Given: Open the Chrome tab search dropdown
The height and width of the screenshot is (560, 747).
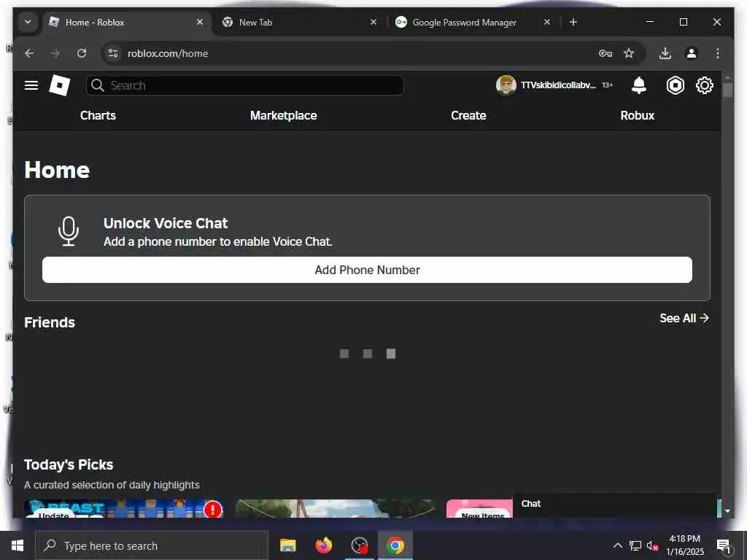Looking at the screenshot, I should [28, 22].
